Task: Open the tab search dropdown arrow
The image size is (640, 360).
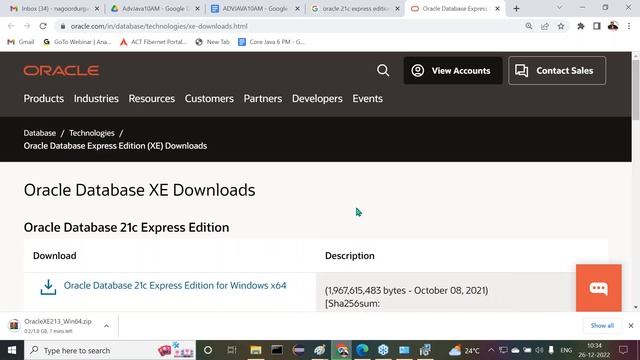Action: tap(559, 8)
